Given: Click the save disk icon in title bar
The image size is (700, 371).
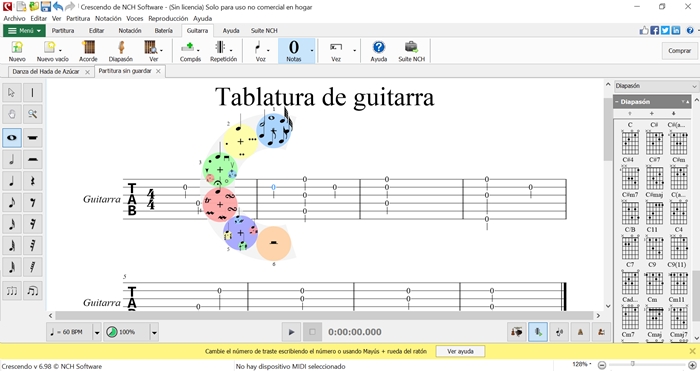Looking at the screenshot, I should point(46,7).
